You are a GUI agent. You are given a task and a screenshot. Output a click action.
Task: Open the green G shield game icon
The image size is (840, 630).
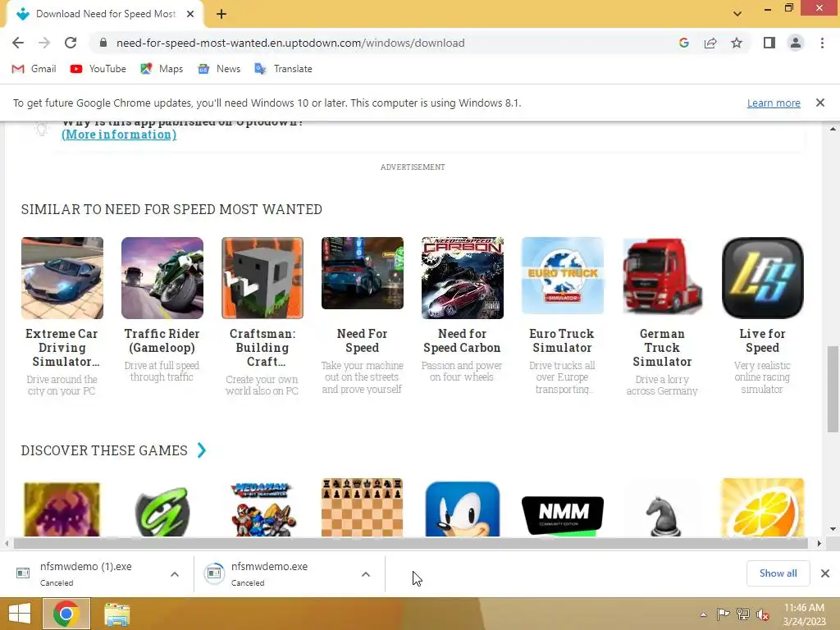pyautogui.click(x=162, y=511)
